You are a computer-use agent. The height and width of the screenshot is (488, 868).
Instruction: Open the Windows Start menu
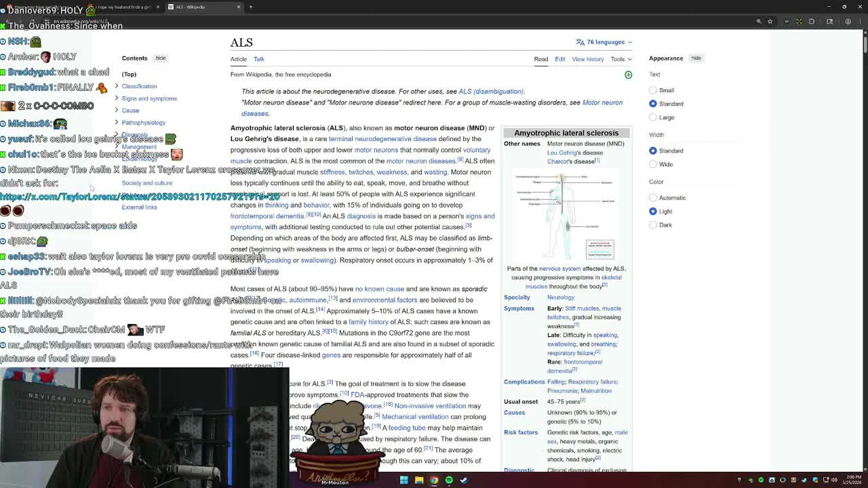point(404,480)
